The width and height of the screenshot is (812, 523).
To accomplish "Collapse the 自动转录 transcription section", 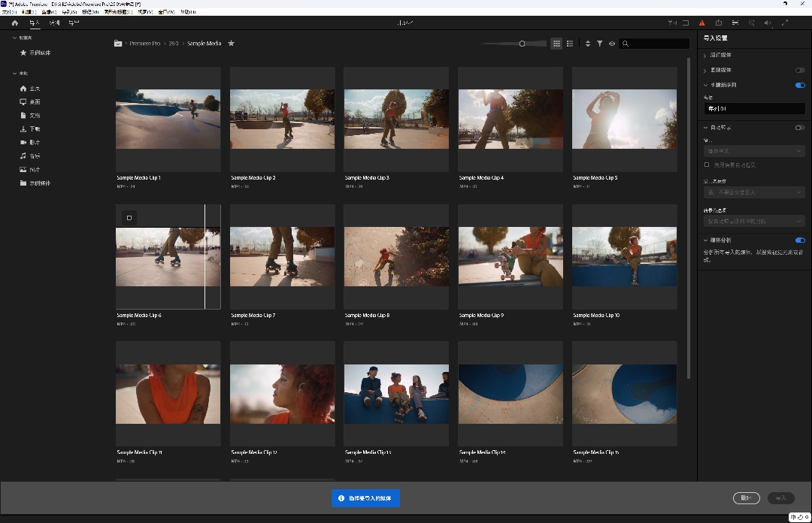I will (x=705, y=128).
